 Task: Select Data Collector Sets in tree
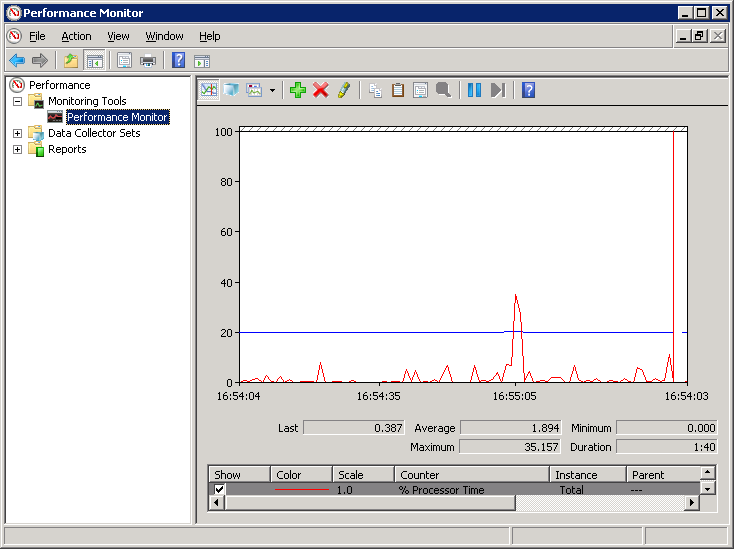coord(94,133)
